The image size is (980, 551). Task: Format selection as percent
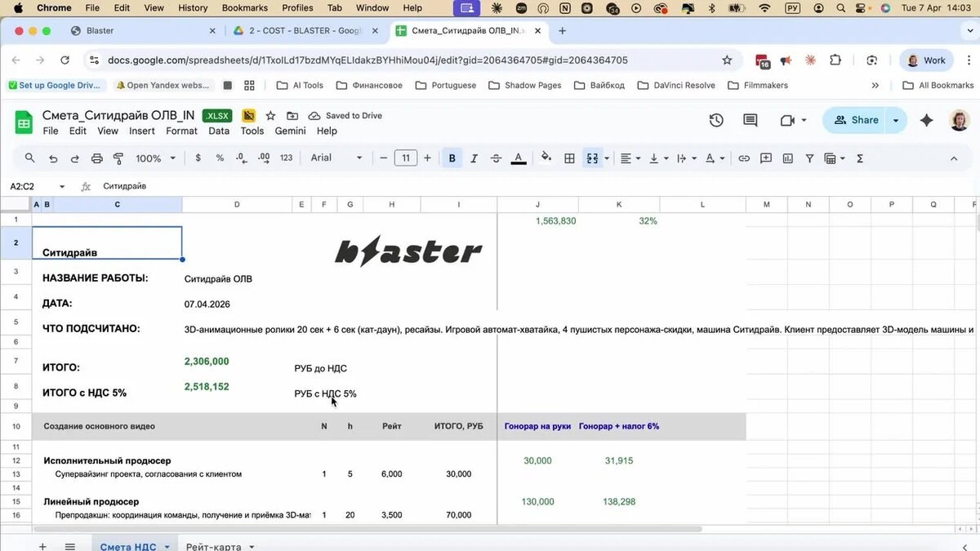coord(220,158)
